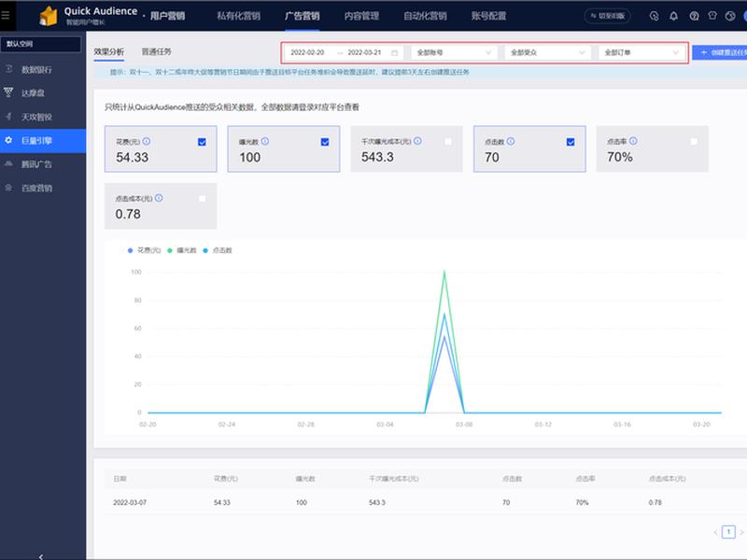The width and height of the screenshot is (747, 560).
Task: Click the info icon next to 点击率
Action: tap(633, 141)
